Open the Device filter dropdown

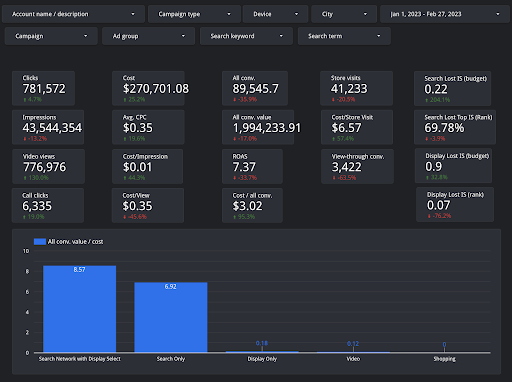tap(275, 14)
